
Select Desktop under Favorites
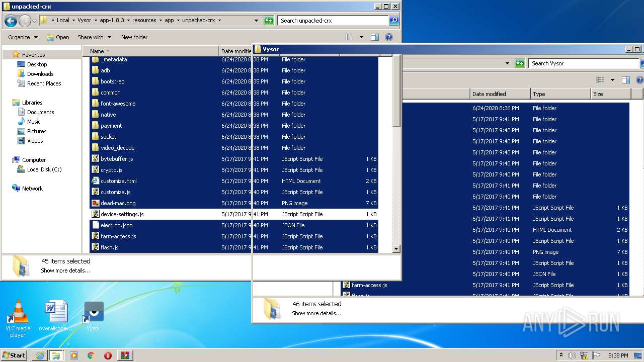click(37, 64)
